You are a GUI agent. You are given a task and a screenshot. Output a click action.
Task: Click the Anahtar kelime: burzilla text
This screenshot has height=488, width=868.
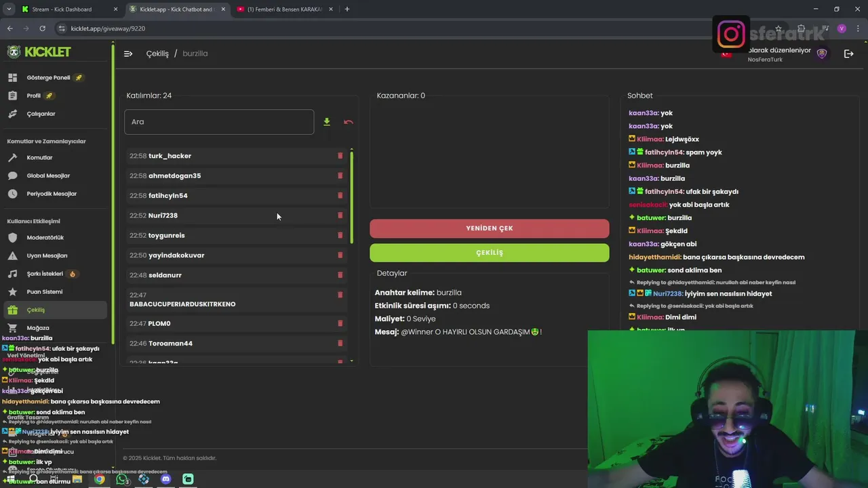[x=418, y=293]
